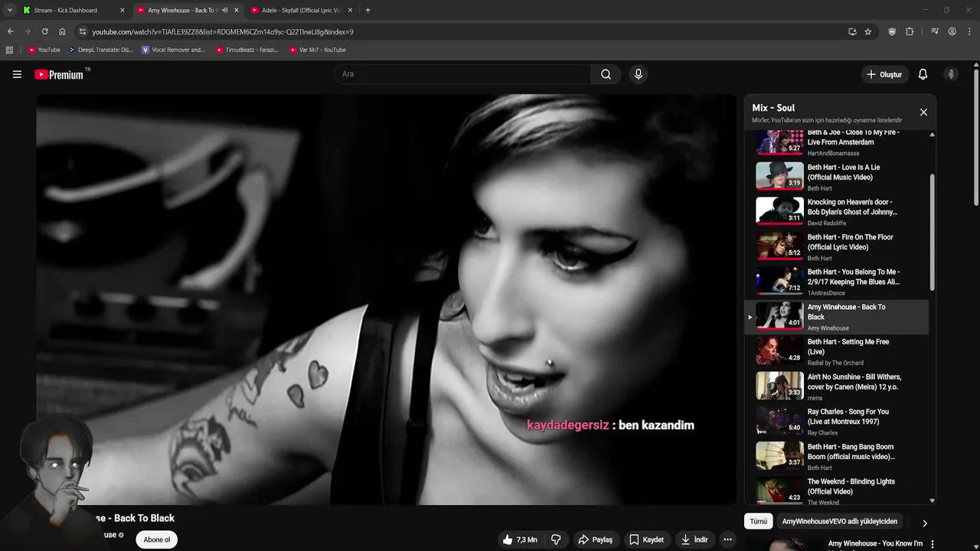Play Beth Hart - Fire On The Floor
The image size is (980, 551).
(836, 247)
